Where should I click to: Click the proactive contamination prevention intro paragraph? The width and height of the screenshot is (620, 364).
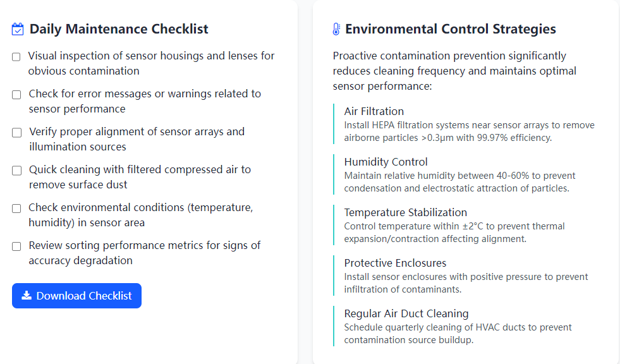[x=454, y=71]
